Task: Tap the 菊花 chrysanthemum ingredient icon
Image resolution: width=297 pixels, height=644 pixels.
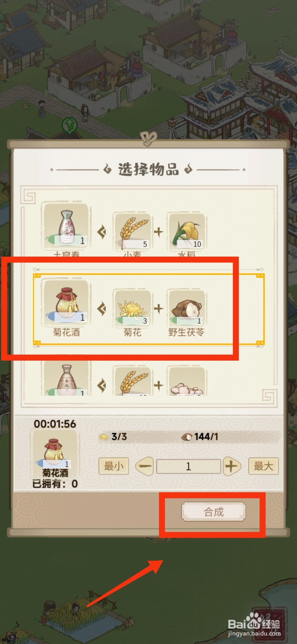Action: [x=132, y=308]
